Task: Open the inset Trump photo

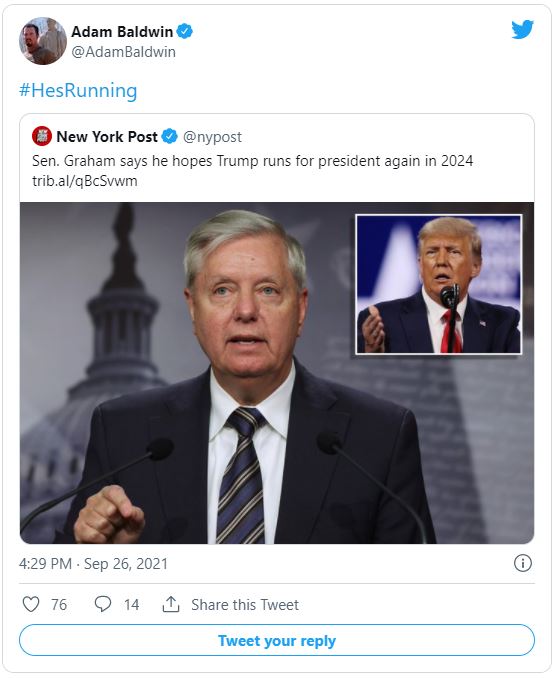Action: (439, 285)
